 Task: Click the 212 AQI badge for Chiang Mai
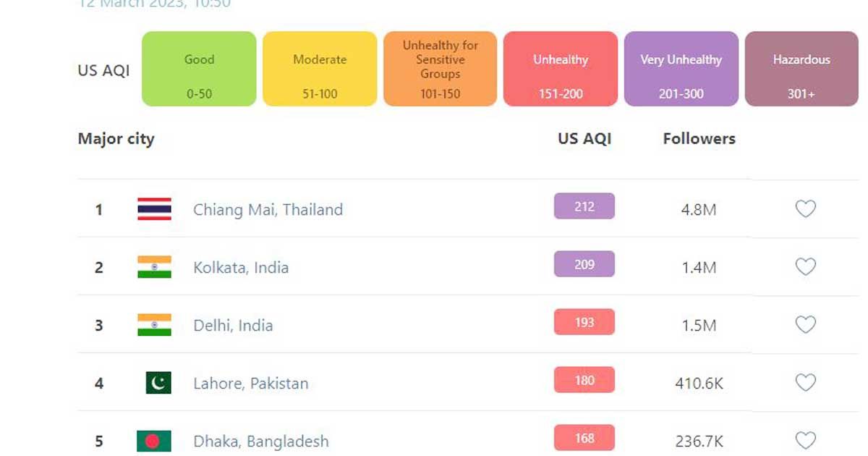[x=584, y=206]
